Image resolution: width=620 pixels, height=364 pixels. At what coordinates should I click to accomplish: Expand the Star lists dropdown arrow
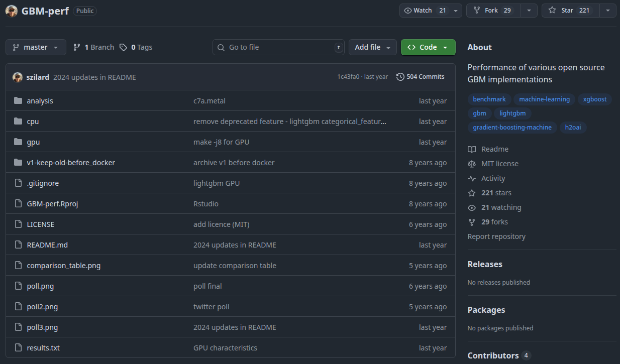tap(608, 11)
